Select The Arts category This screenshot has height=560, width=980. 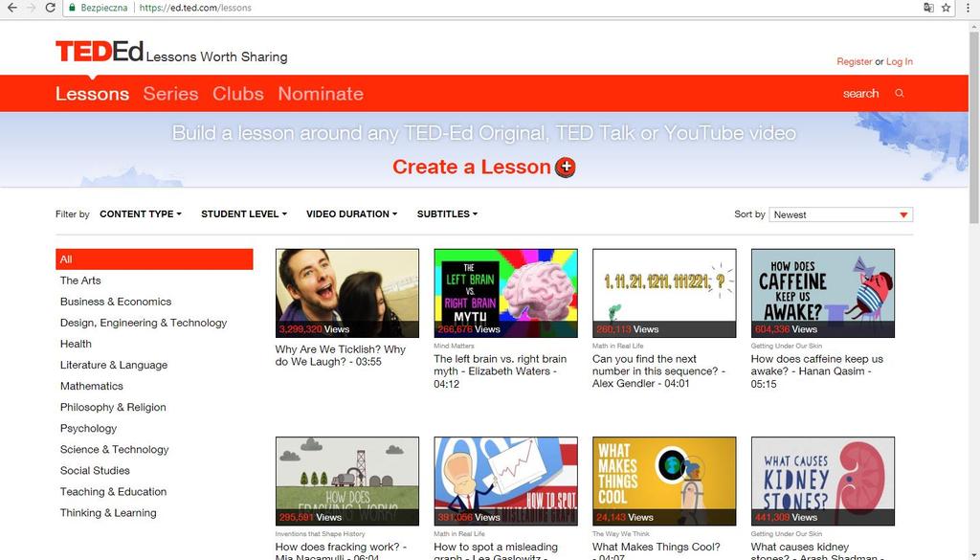(80, 280)
